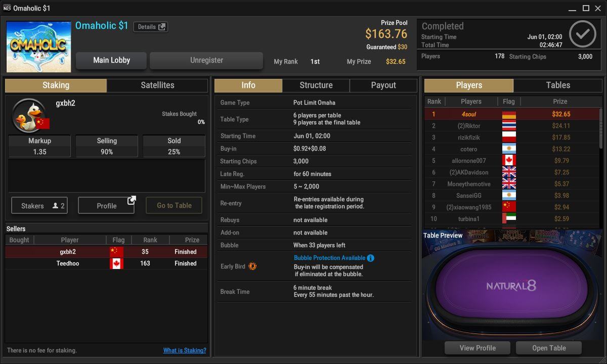
Task: Go to the Main Lobby
Action: tap(111, 60)
